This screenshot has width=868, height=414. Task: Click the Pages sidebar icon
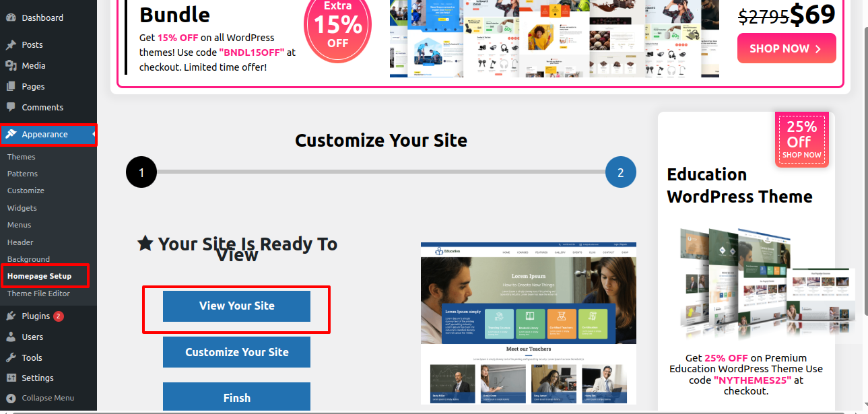point(11,87)
